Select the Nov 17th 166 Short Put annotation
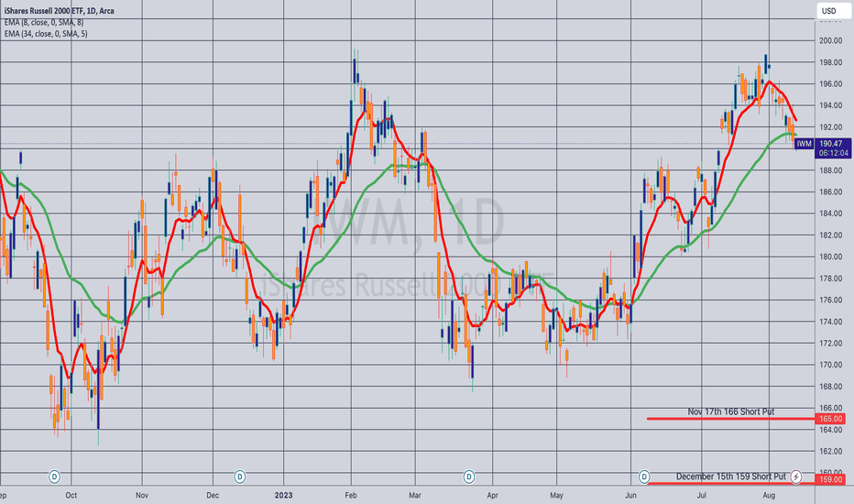 [x=730, y=412]
